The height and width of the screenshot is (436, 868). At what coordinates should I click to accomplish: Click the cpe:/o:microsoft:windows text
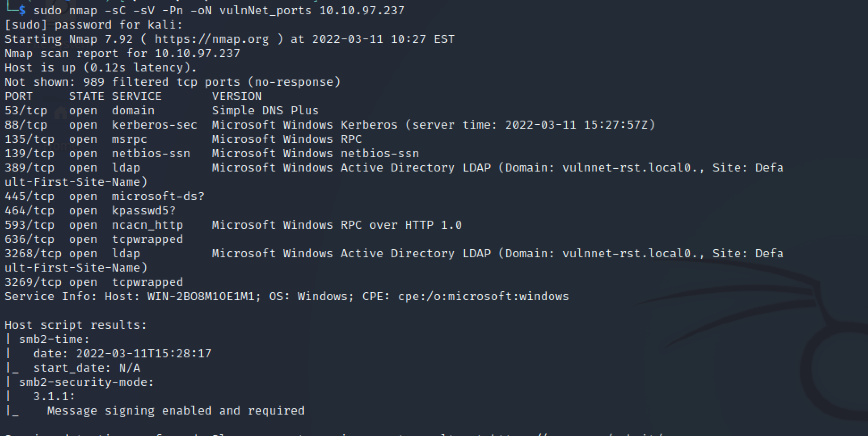tap(484, 296)
